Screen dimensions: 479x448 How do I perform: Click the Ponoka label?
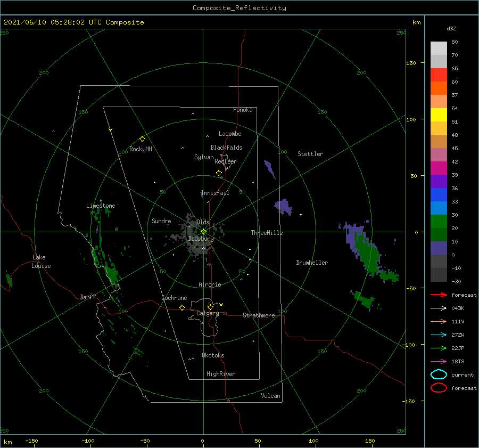[x=243, y=110]
